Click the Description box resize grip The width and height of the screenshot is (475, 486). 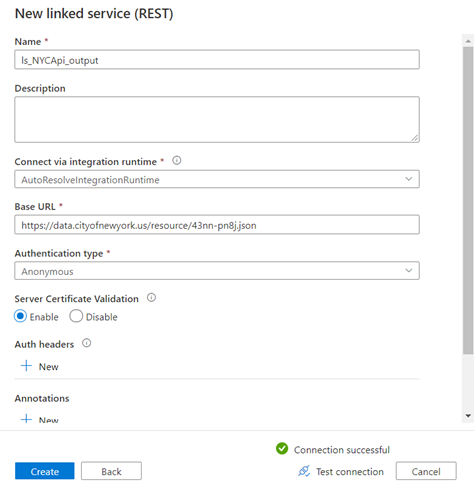[415, 138]
